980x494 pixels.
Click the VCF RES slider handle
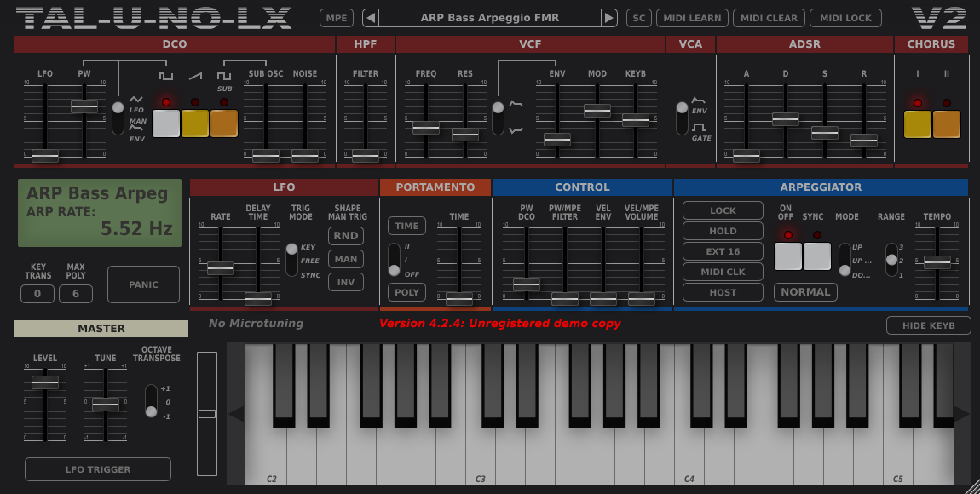[465, 135]
